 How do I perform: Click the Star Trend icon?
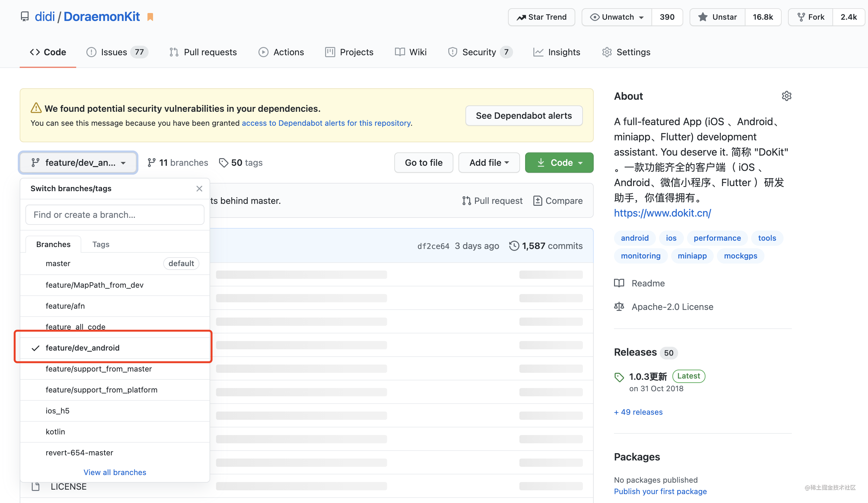coord(522,17)
